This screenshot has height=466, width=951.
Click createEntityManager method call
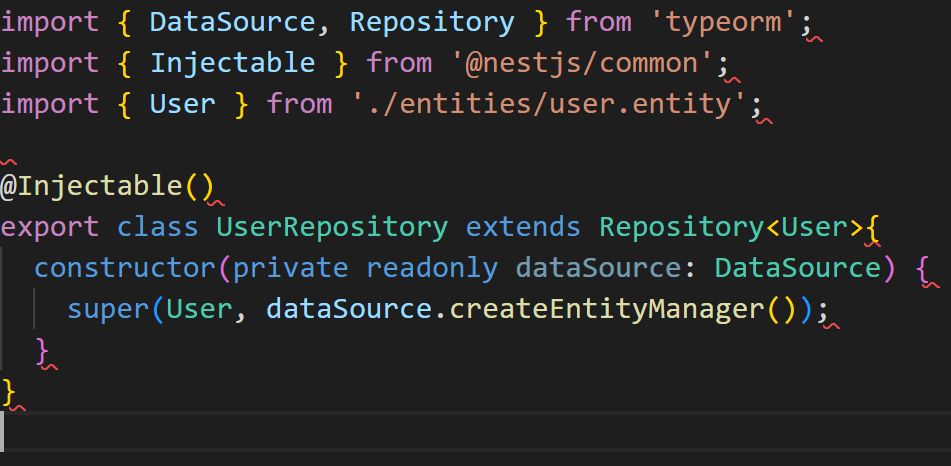pos(606,309)
